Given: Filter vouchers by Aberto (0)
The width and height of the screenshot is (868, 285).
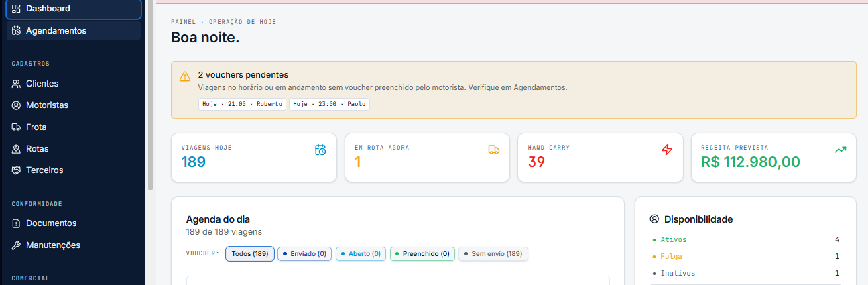Looking at the screenshot, I should point(361,254).
